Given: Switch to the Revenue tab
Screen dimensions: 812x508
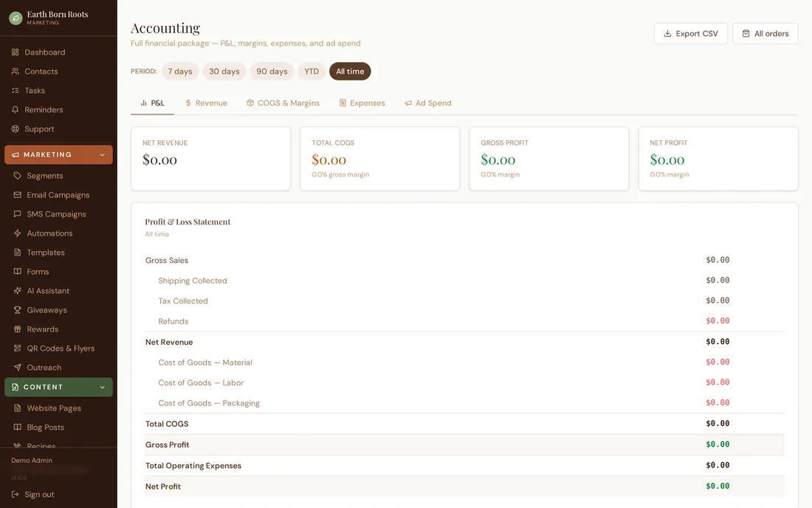Looking at the screenshot, I should (x=206, y=103).
